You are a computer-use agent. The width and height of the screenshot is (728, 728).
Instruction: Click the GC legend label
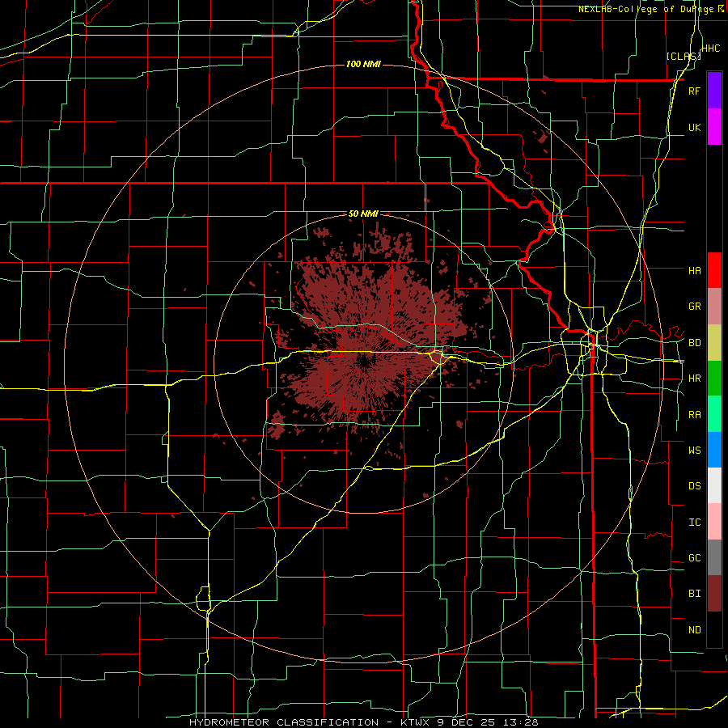[x=695, y=558]
